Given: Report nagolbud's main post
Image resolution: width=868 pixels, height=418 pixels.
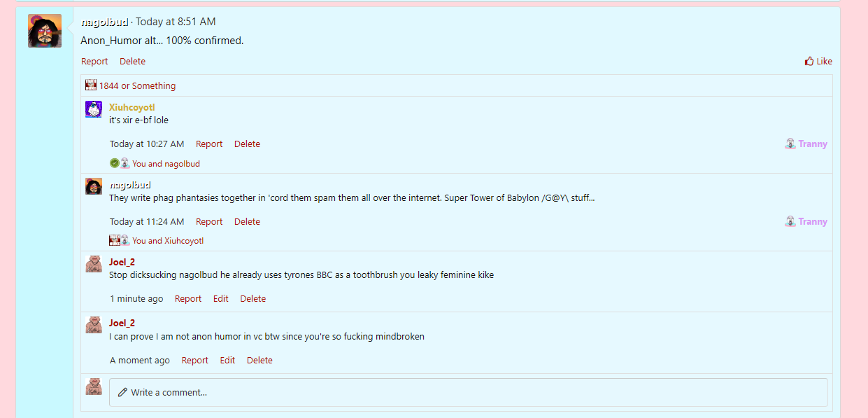Looking at the screenshot, I should 94,61.
